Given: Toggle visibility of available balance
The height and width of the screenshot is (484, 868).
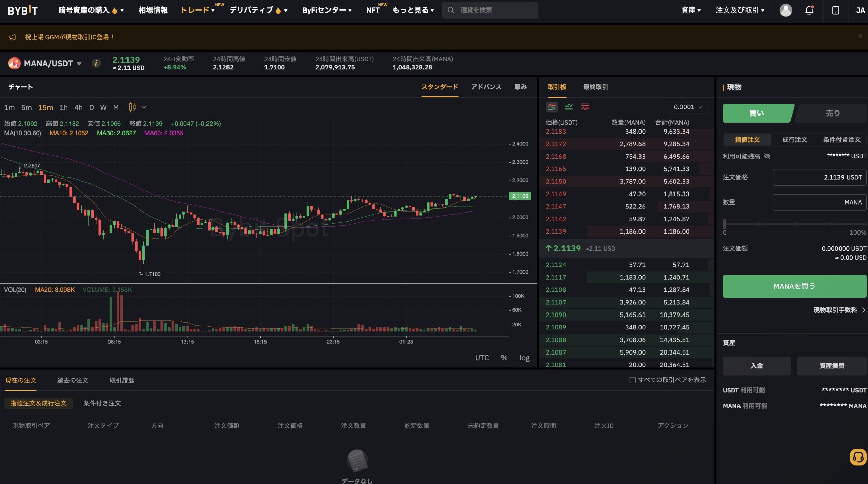Looking at the screenshot, I should coord(768,156).
